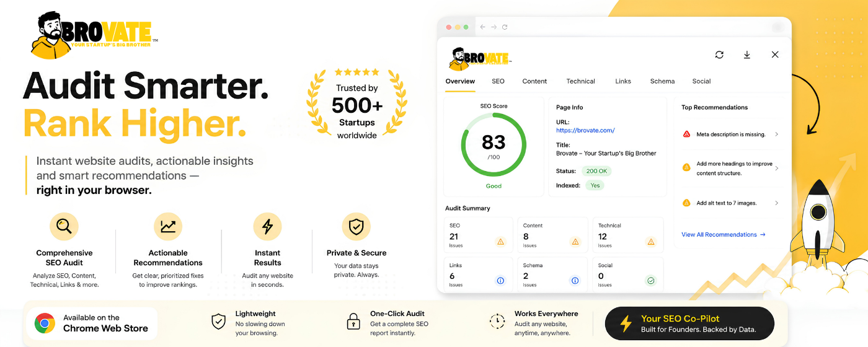This screenshot has width=868, height=347.
Task: Click the Brovate banner logo at top-left
Action: (93, 35)
